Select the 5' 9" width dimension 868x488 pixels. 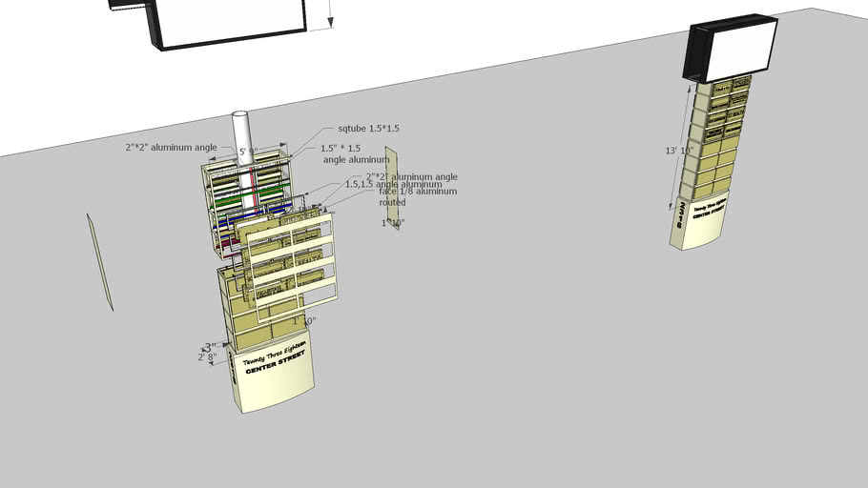(x=248, y=152)
